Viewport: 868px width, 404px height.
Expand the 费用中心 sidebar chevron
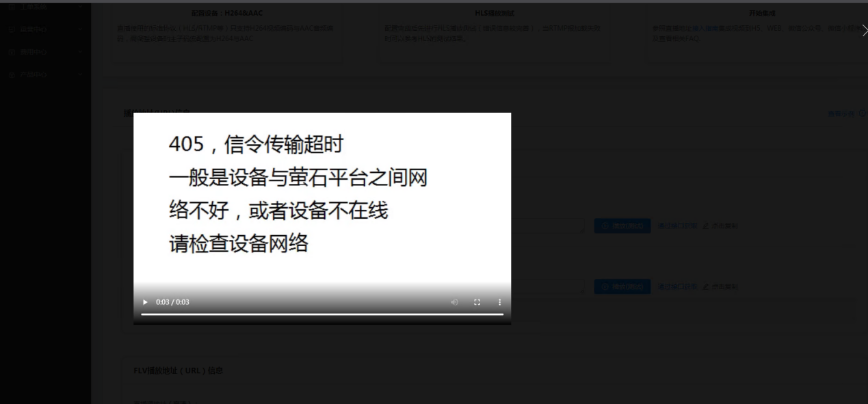pyautogui.click(x=81, y=51)
